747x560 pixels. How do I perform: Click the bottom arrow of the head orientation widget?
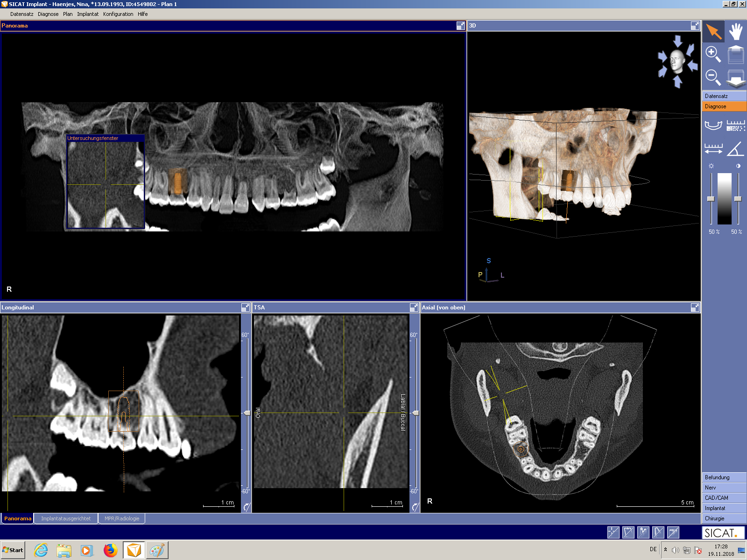point(678,82)
